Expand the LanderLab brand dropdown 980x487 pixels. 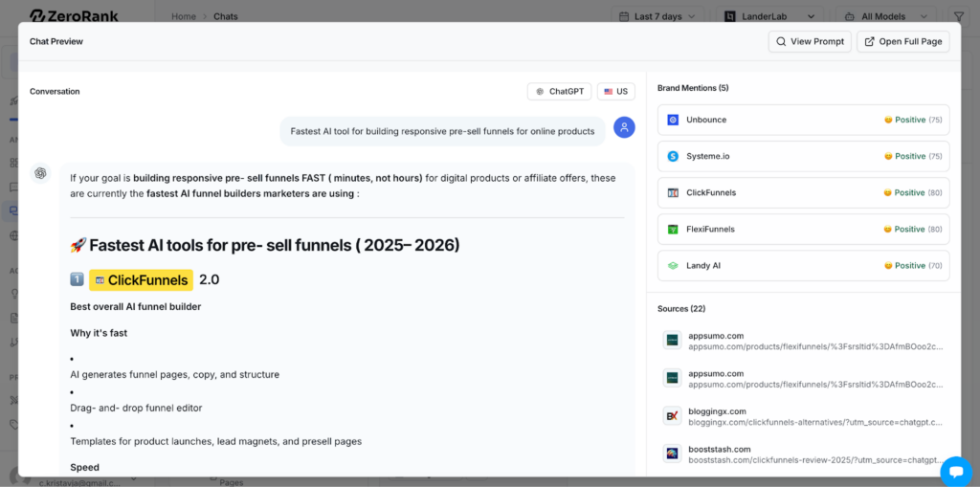tap(769, 16)
